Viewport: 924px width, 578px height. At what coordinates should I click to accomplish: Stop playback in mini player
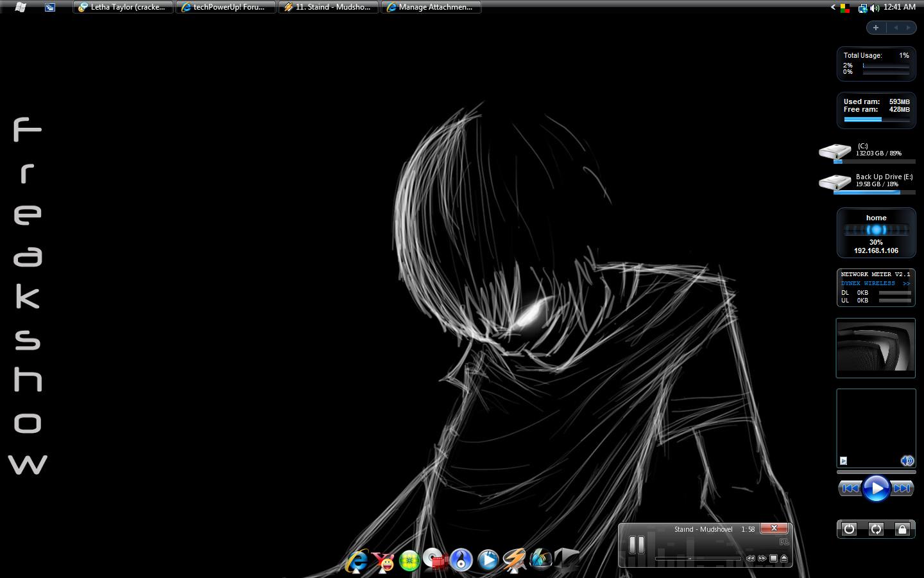tap(773, 559)
